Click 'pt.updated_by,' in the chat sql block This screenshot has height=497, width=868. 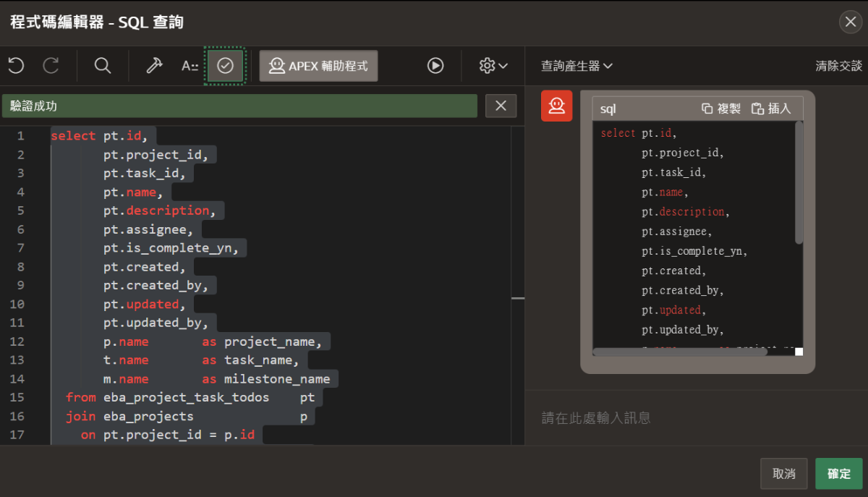683,330
